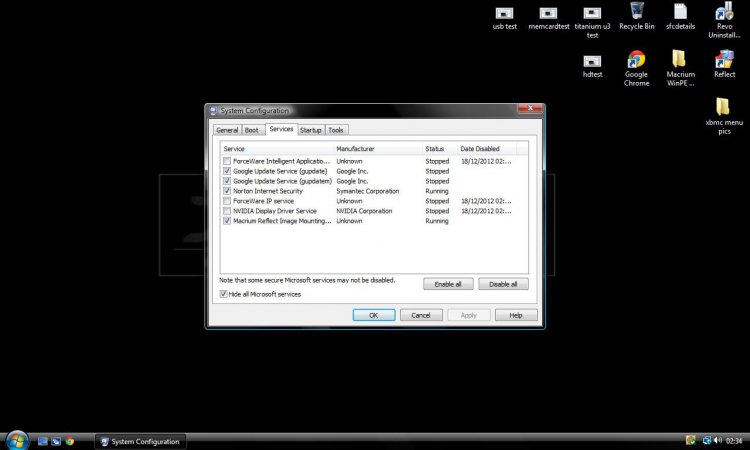
Task: Click Running status of Norton Internet Security
Action: (437, 191)
